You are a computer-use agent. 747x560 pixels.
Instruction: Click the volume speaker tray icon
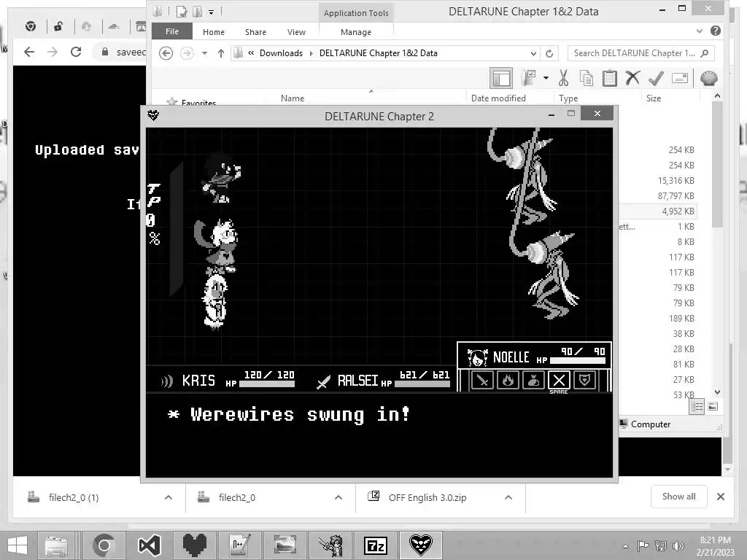point(678,545)
